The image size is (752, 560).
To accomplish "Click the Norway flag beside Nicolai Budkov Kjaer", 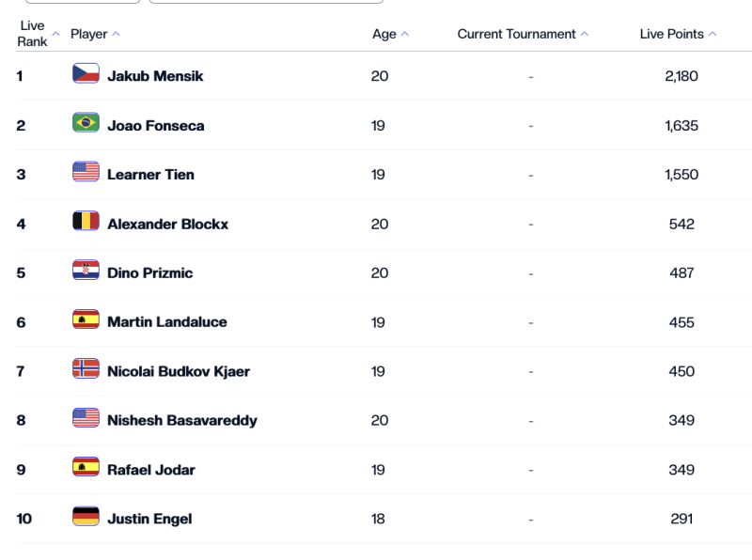I will tap(86, 370).
